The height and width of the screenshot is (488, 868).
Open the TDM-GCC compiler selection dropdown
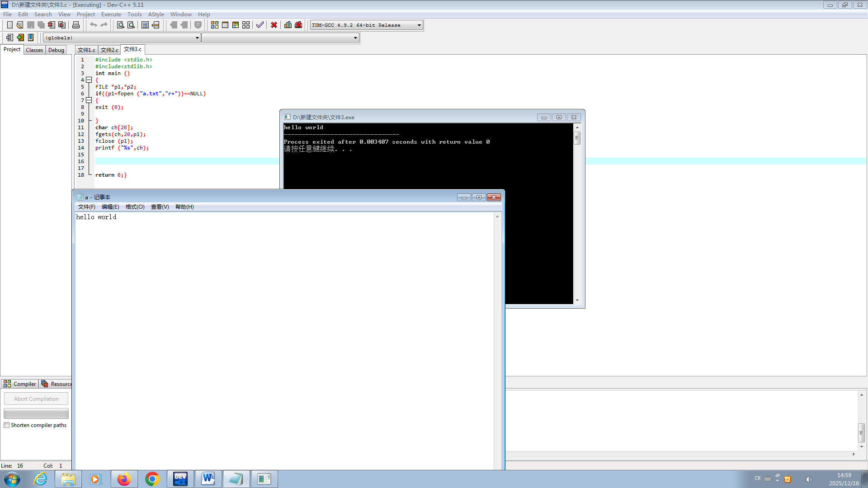pyautogui.click(x=419, y=25)
